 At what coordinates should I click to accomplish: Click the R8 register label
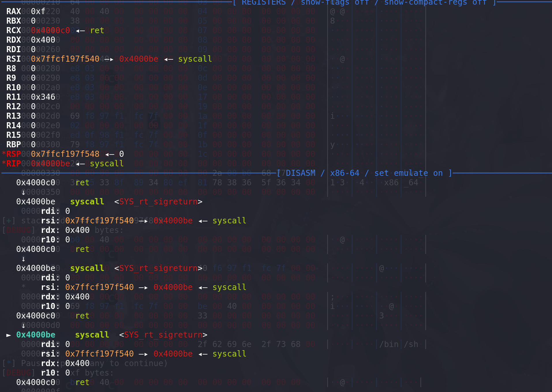pos(11,68)
